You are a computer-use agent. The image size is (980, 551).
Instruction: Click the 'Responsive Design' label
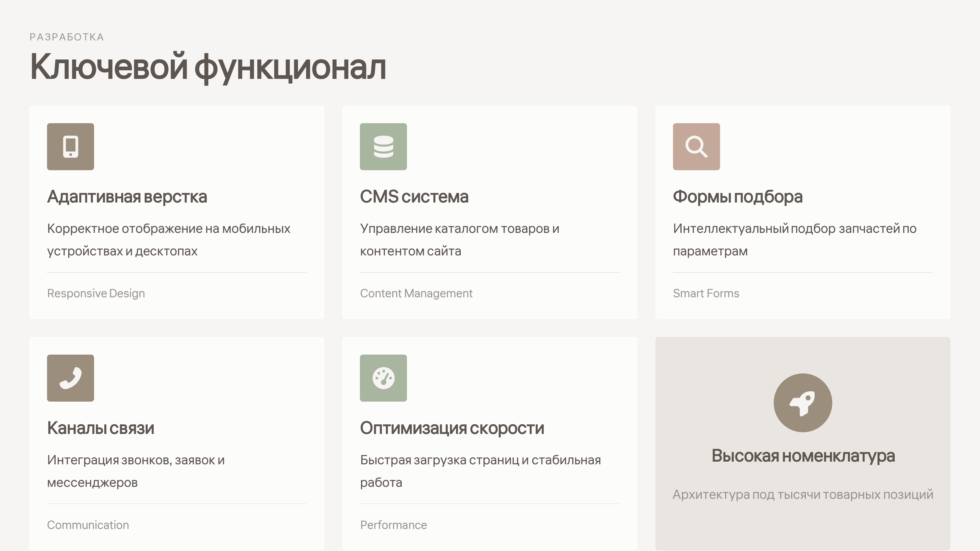tap(96, 293)
